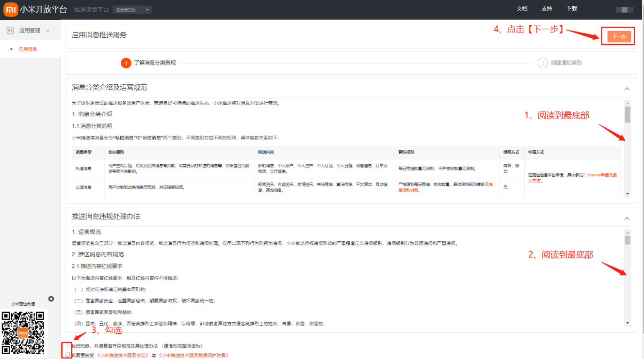Click the user account avatar in header
The width and height of the screenshot is (644, 359).
point(625,9)
